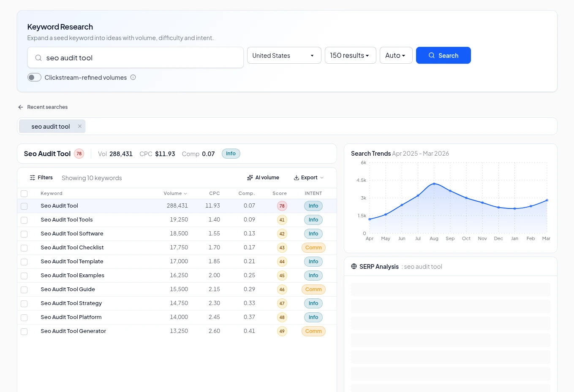The height and width of the screenshot is (392, 574).
Task: Click the 17,000 volume cell
Action: click(x=179, y=262)
